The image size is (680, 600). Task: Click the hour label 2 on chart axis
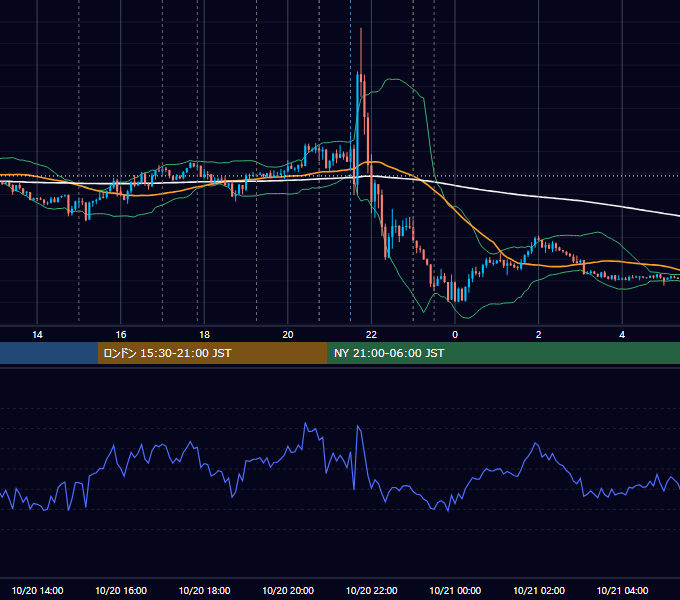tap(539, 335)
